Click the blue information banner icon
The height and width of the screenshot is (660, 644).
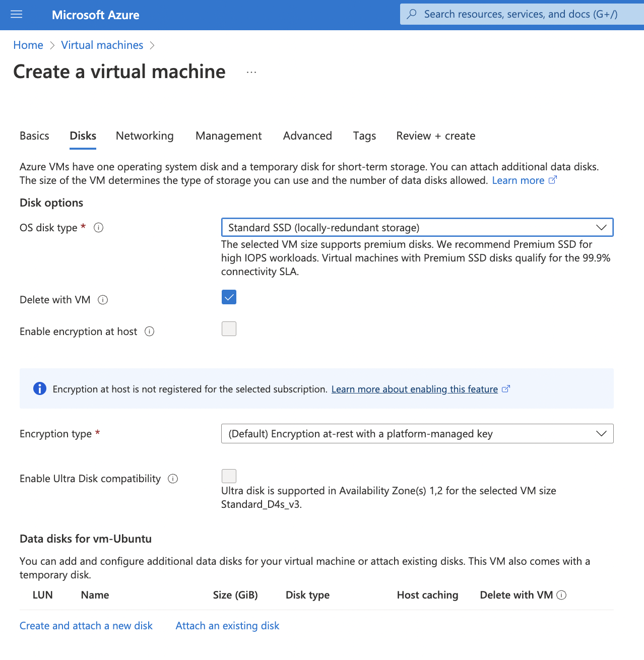coord(40,388)
